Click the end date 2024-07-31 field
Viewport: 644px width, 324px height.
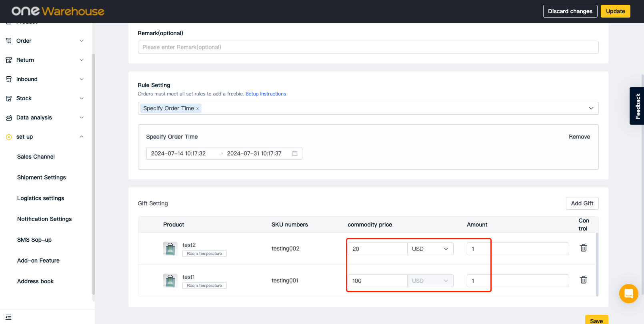[254, 153]
